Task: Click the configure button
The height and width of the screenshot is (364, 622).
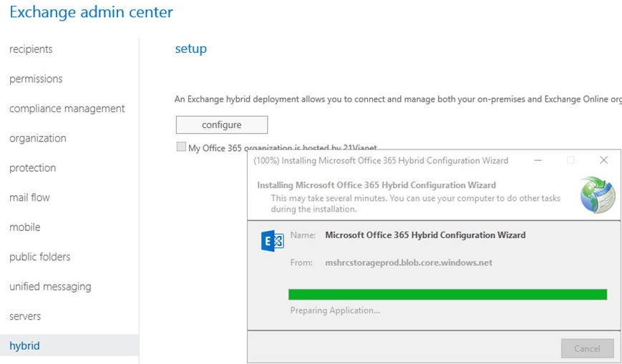Action: pos(222,125)
